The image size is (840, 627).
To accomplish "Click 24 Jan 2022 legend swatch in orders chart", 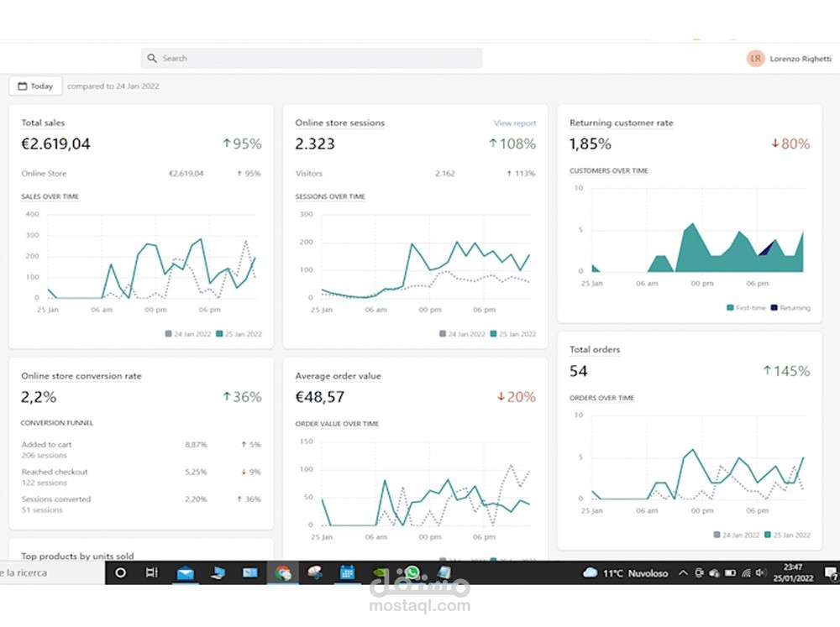I will [x=717, y=535].
